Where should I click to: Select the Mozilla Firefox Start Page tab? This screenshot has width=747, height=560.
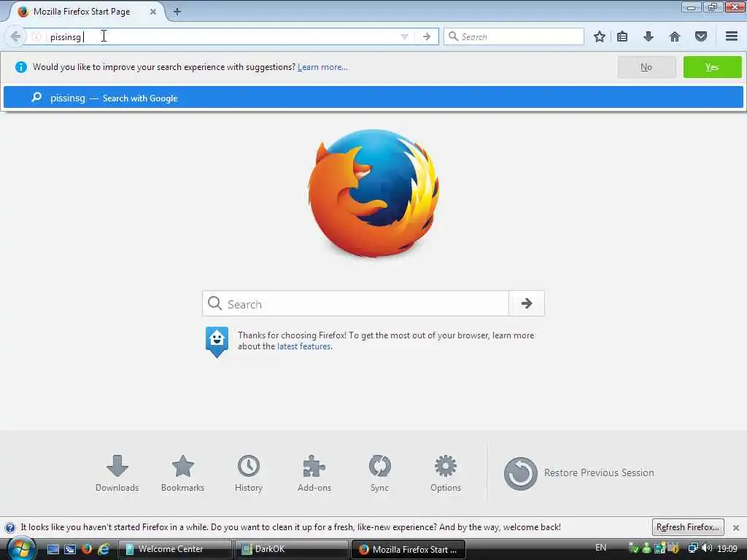[x=86, y=12]
